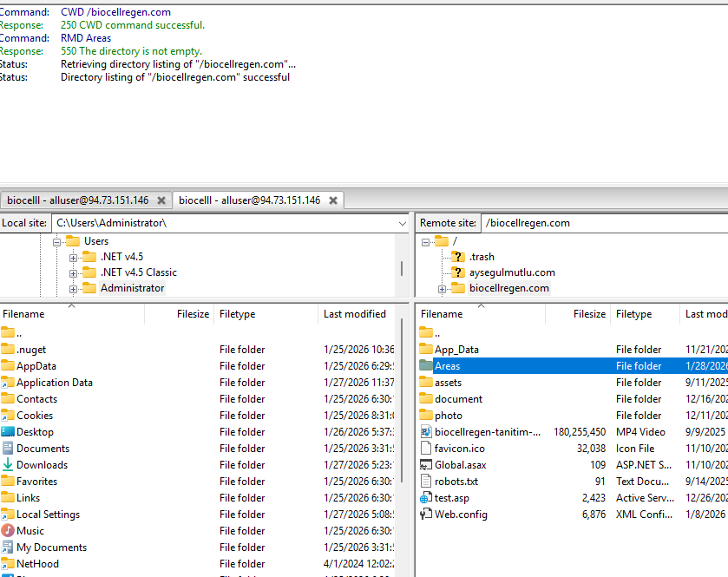This screenshot has width=728, height=577.
Task: Click the App_Data remote folder icon
Action: click(426, 349)
